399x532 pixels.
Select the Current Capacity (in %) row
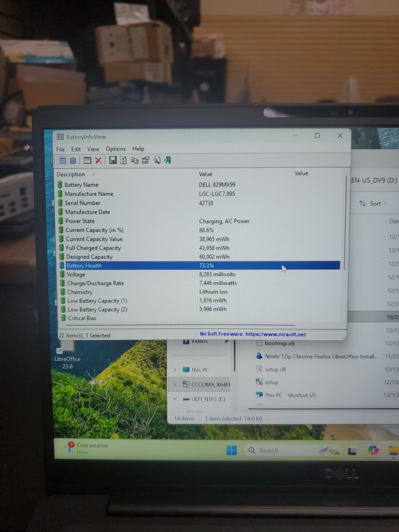pos(199,230)
